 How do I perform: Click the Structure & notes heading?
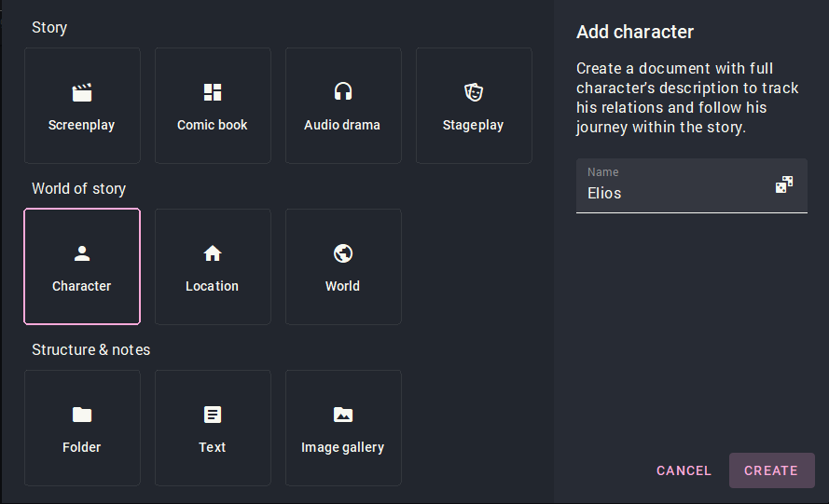pyautogui.click(x=91, y=349)
